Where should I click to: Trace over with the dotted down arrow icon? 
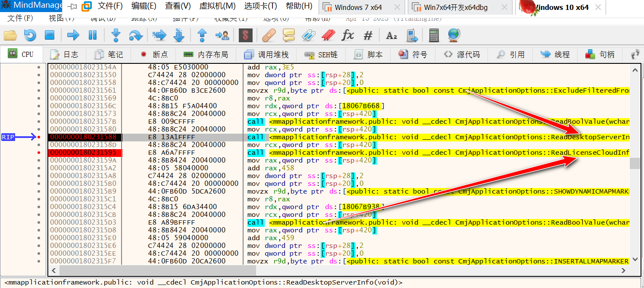click(x=179, y=35)
